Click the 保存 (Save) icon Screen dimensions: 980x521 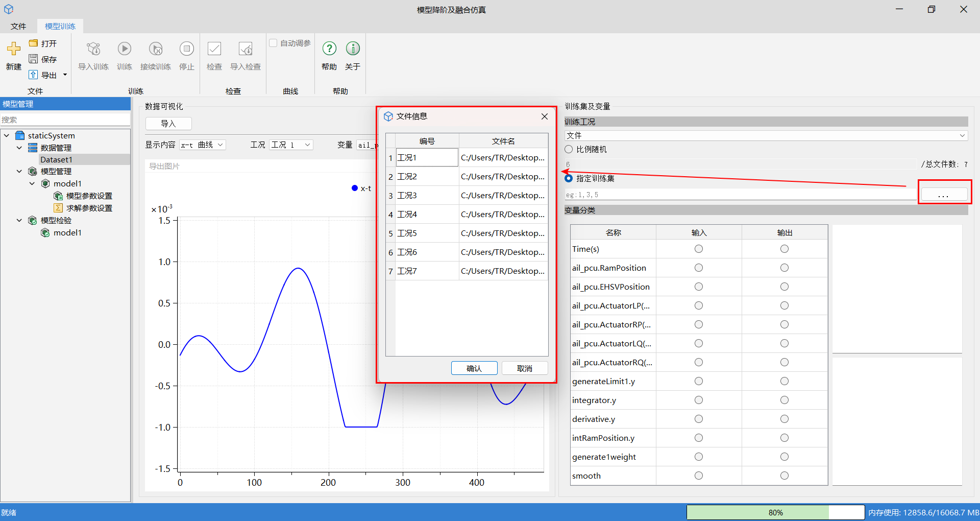click(33, 59)
